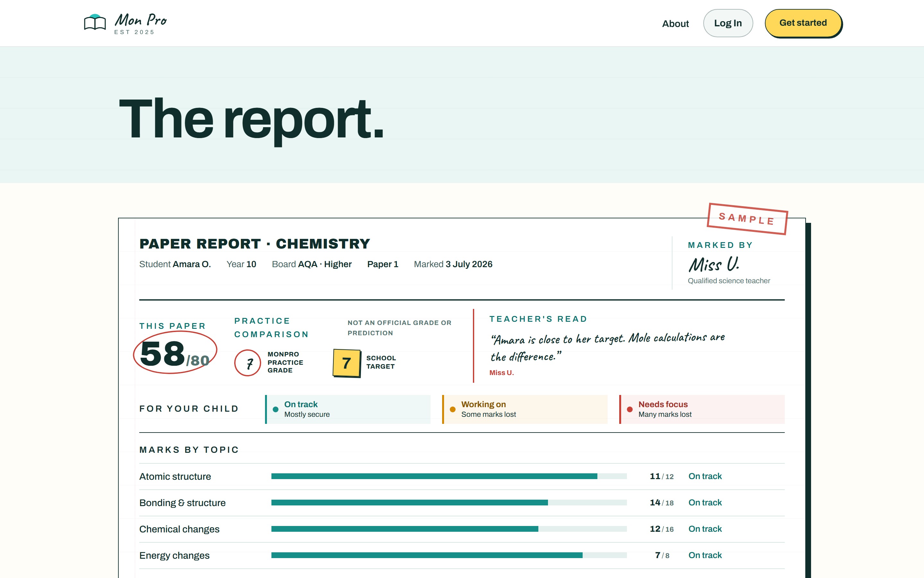Click the Paper Report · Chemistry heading
The height and width of the screenshot is (578, 924).
[255, 243]
